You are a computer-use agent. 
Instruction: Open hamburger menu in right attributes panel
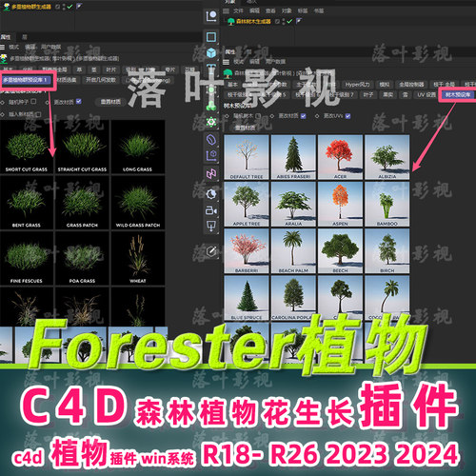(227, 62)
